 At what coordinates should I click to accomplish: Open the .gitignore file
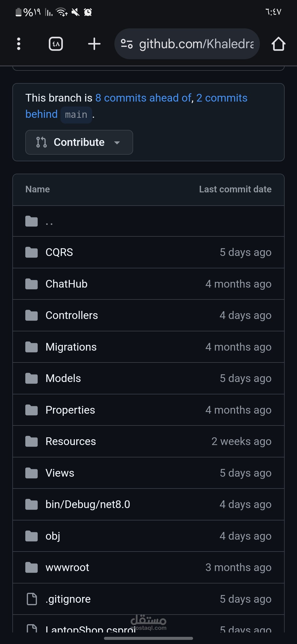[68, 599]
